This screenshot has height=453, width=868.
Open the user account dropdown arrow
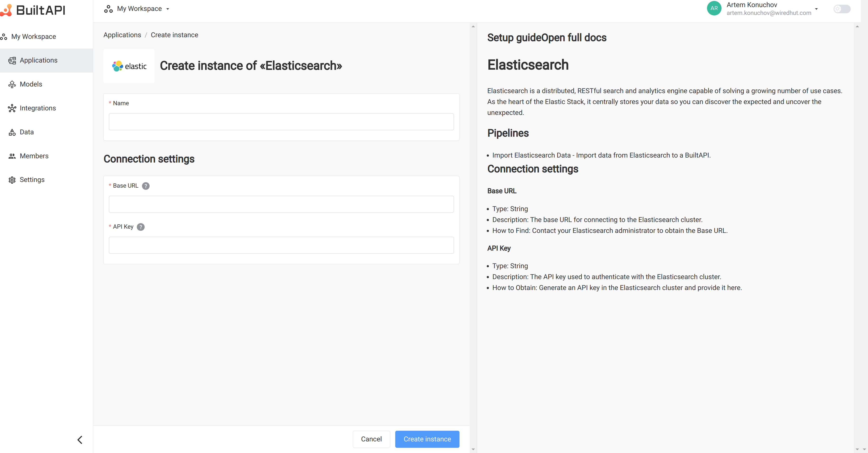[x=816, y=9]
